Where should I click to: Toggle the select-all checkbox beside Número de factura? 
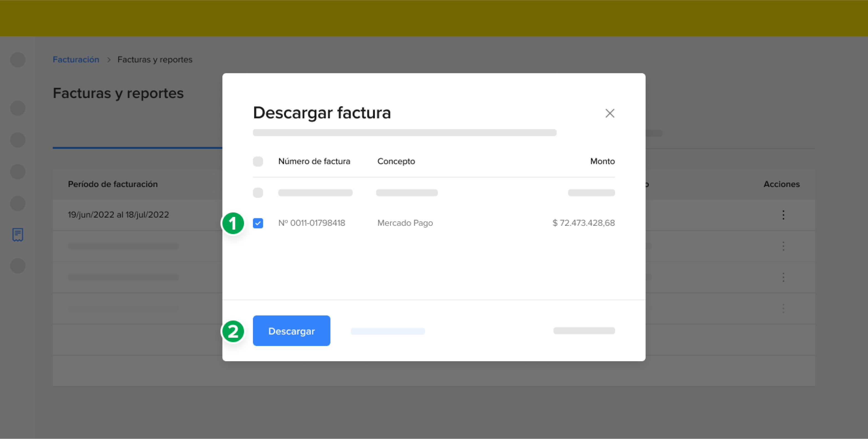pyautogui.click(x=258, y=161)
